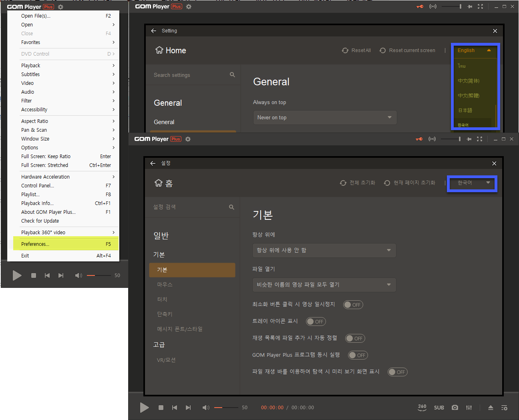Click 전체 초기화 reset button
This screenshot has height=420, width=519.
358,183
